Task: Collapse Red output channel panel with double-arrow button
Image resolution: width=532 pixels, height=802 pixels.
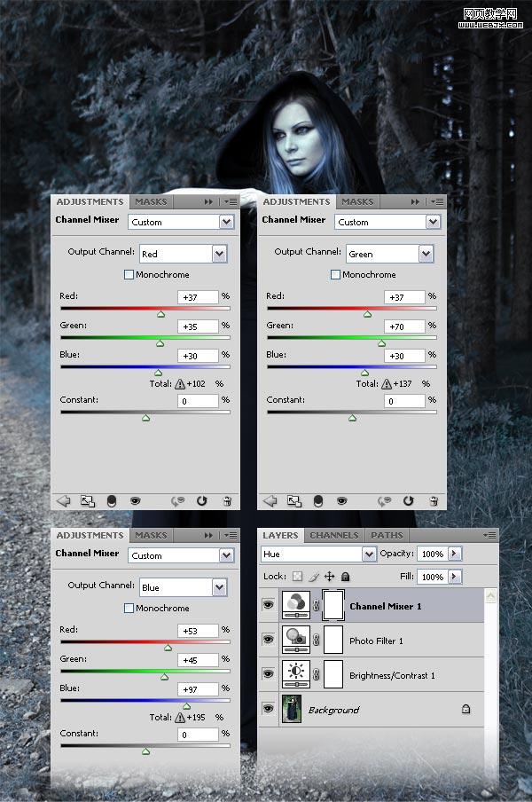Action: (208, 202)
